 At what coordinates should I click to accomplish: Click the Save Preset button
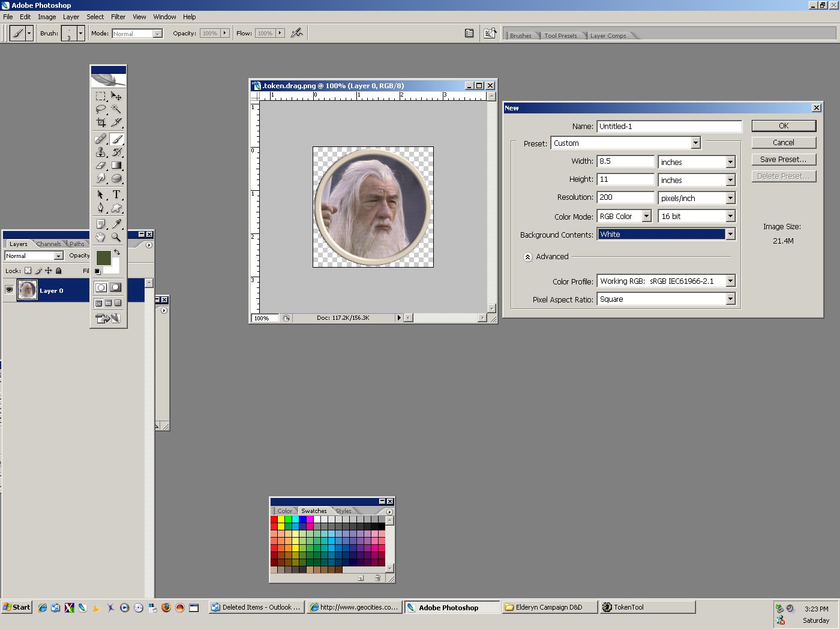click(x=784, y=160)
